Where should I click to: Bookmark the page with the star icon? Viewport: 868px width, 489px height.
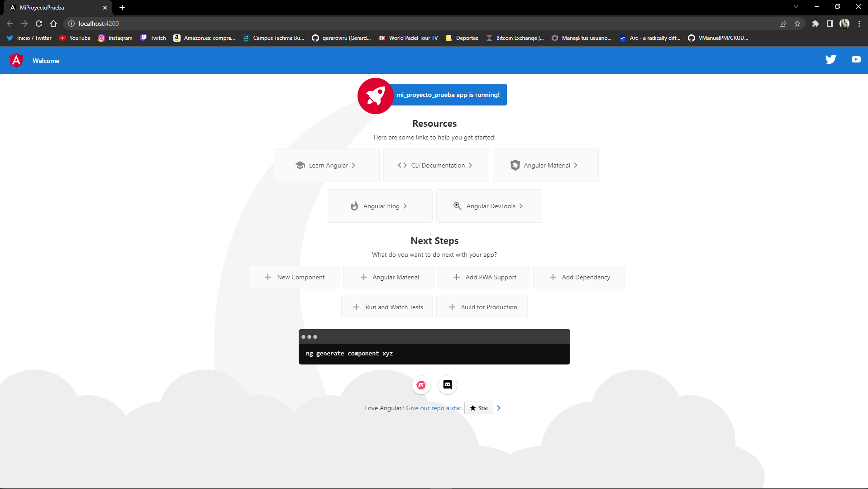(x=798, y=24)
